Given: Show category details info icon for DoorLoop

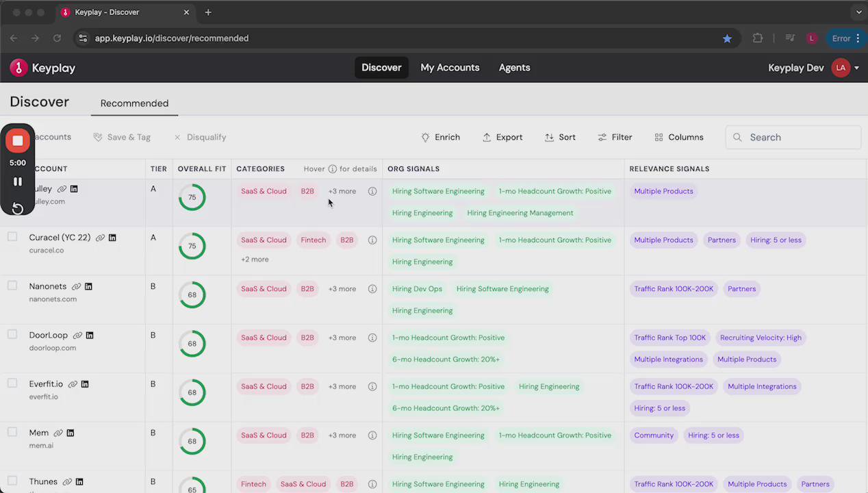Looking at the screenshot, I should pos(372,338).
